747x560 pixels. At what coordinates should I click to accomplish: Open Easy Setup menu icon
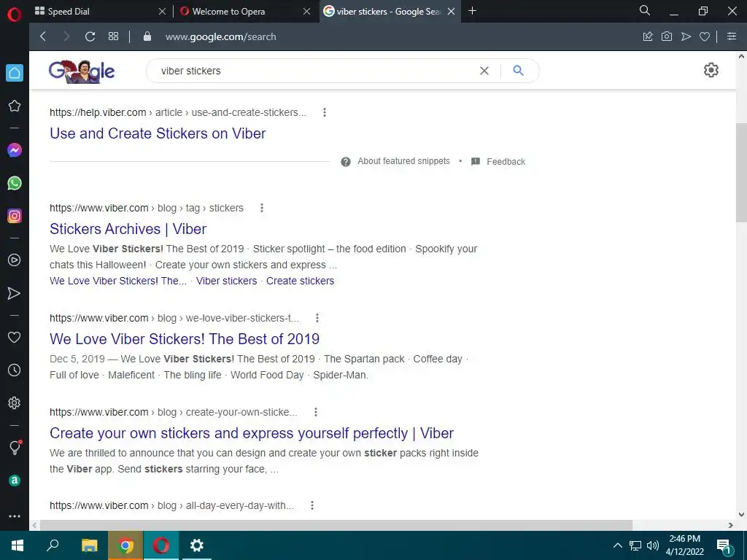[732, 36]
